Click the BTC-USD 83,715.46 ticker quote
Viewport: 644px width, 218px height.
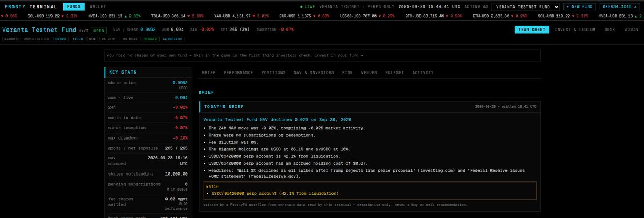pyautogui.click(x=433, y=16)
